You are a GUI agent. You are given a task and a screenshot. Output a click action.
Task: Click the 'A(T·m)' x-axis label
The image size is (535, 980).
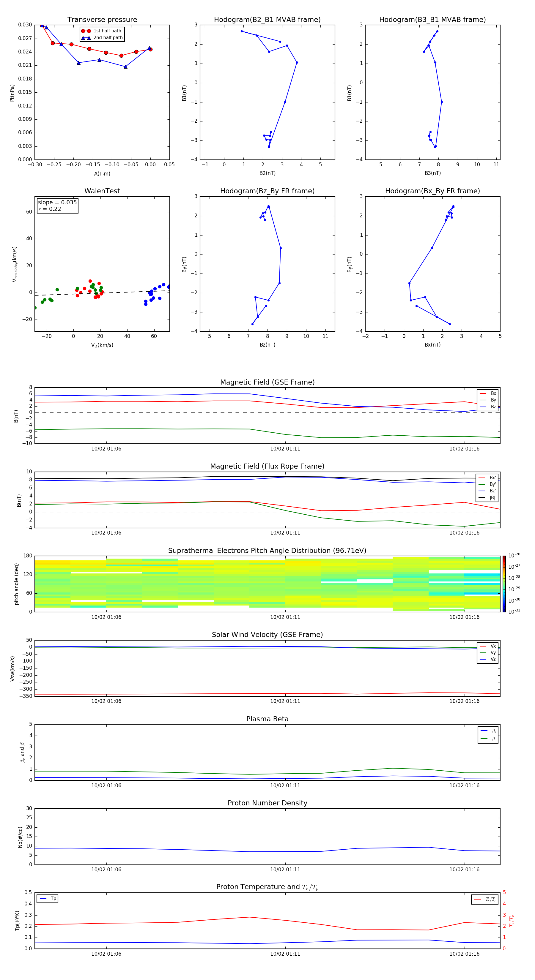coord(102,174)
